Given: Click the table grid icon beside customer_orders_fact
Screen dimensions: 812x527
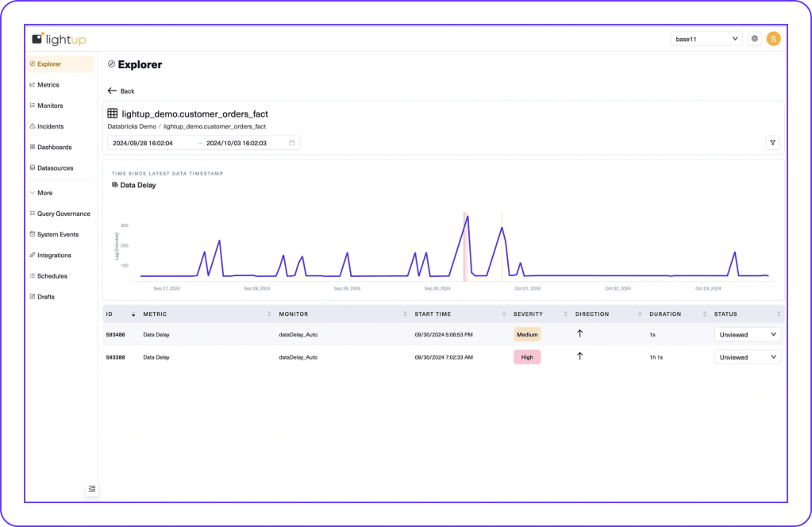Looking at the screenshot, I should (112, 113).
